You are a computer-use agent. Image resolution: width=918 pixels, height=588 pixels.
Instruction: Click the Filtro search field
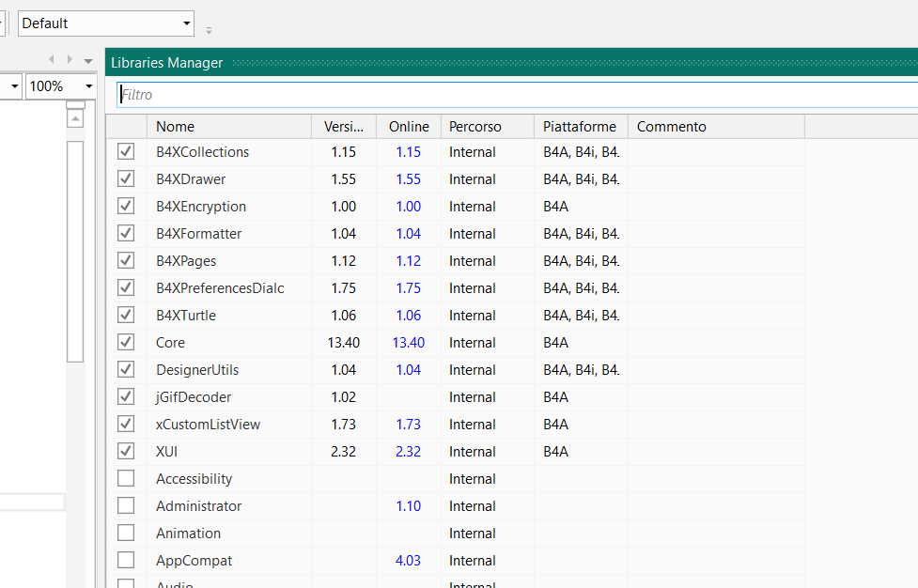(x=507, y=95)
